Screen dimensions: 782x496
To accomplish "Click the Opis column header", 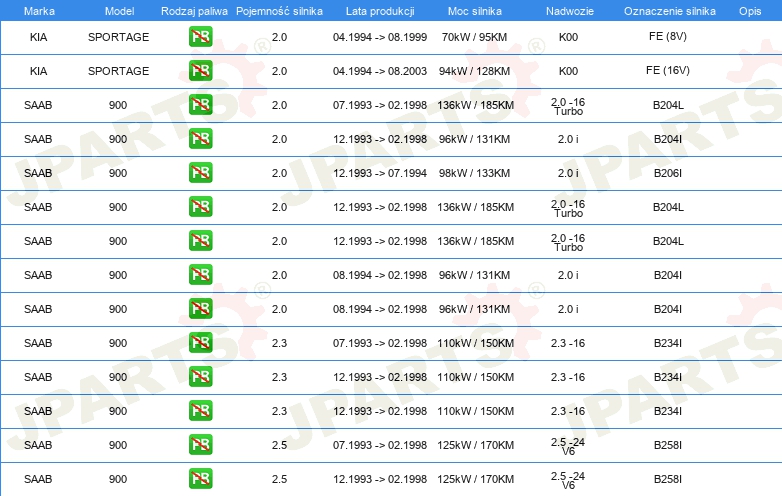I will [x=750, y=11].
